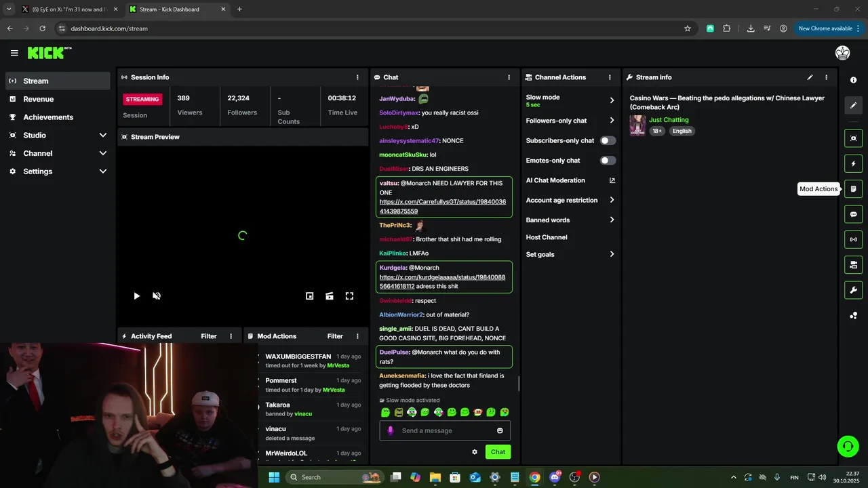868x488 pixels.
Task: Open the profile avatar menu
Action: [842, 53]
